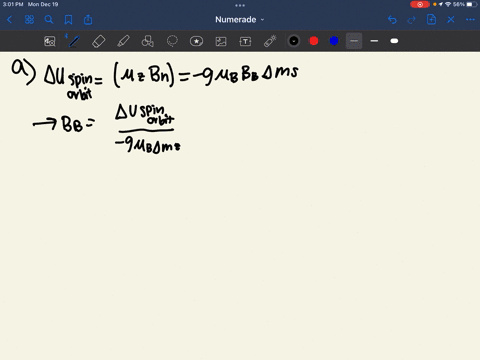Choose the thick stroke width
Screen dimensions: 480x360
(394, 41)
